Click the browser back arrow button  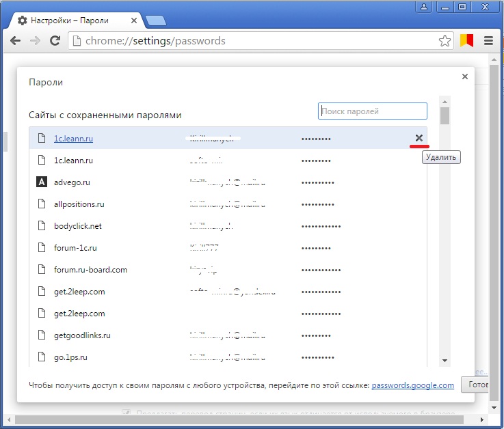[x=15, y=41]
